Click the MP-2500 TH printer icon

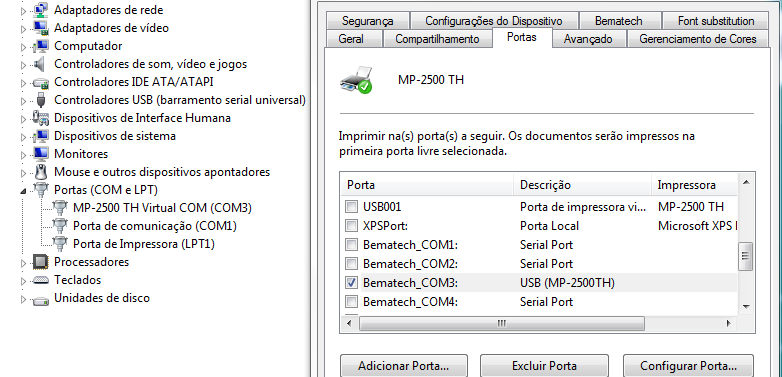click(x=357, y=80)
